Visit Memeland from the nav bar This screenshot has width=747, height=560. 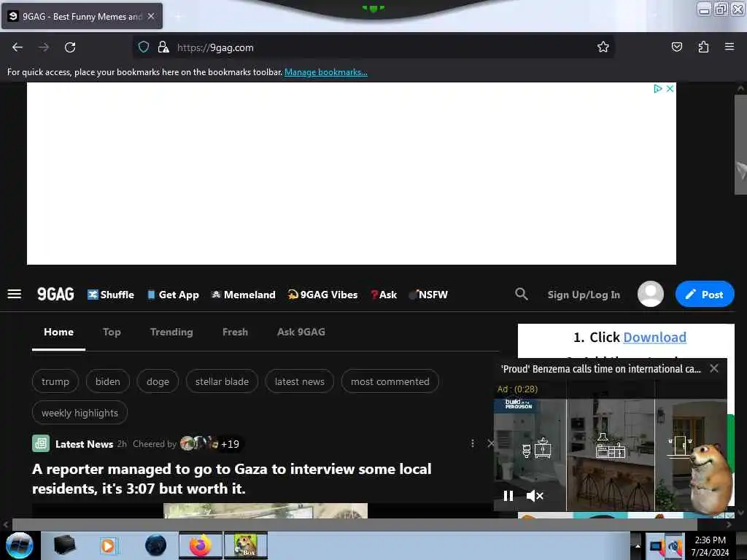point(243,295)
